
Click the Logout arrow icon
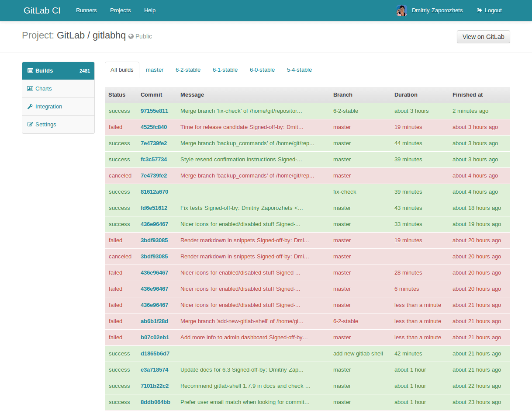(479, 10)
